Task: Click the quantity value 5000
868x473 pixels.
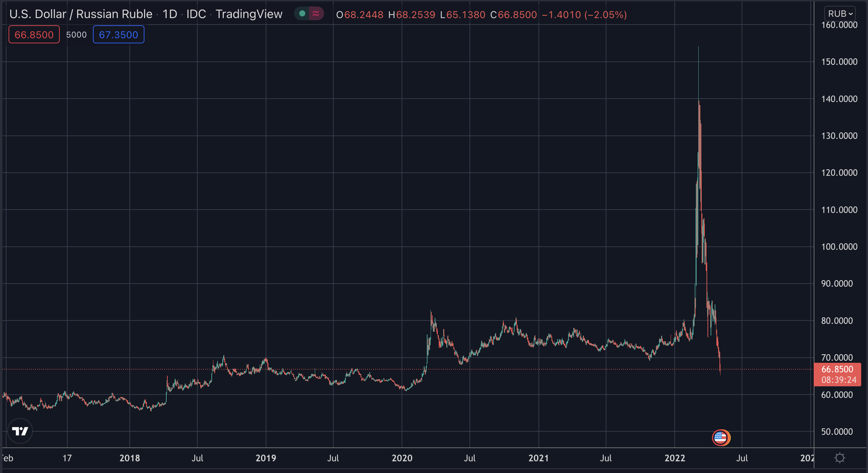Action: [x=76, y=35]
